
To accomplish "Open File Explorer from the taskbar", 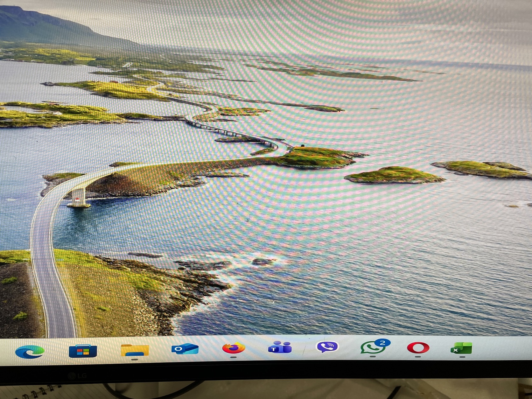I will (x=135, y=350).
